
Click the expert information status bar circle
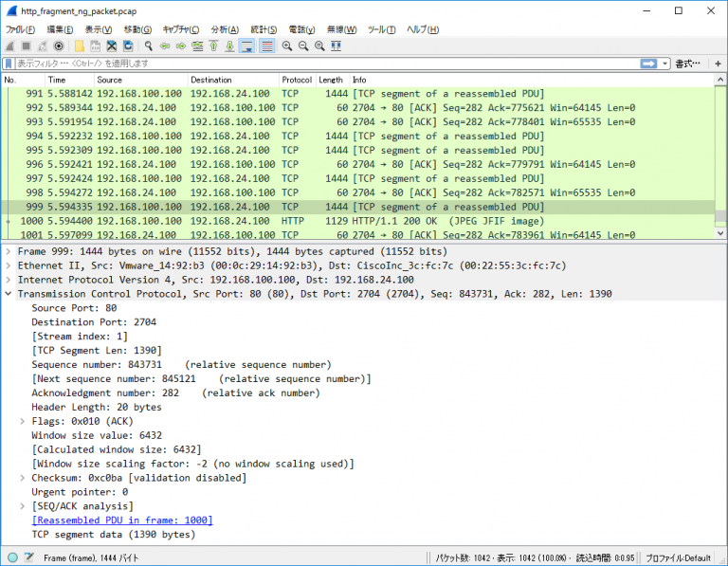click(x=12, y=557)
